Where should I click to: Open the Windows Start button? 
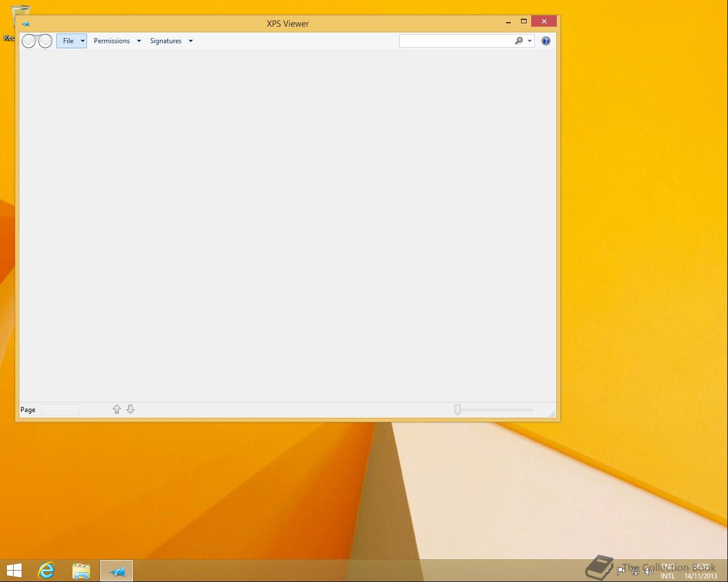pyautogui.click(x=14, y=571)
